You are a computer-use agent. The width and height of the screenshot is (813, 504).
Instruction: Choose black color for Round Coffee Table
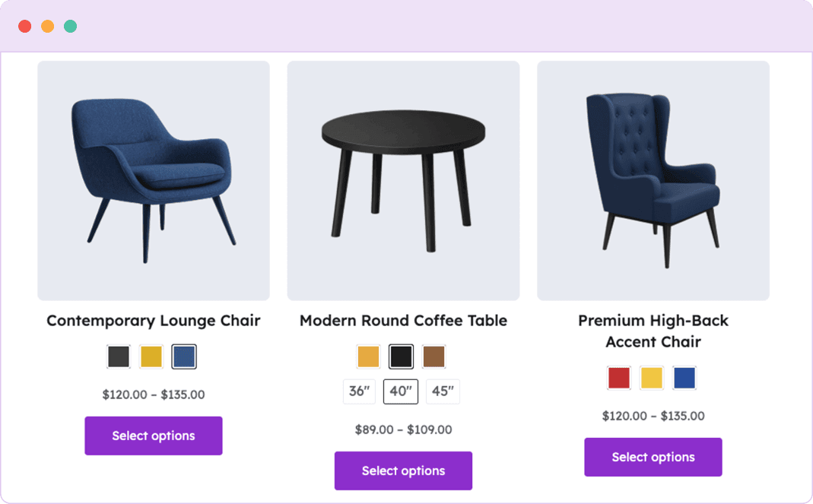(x=401, y=357)
